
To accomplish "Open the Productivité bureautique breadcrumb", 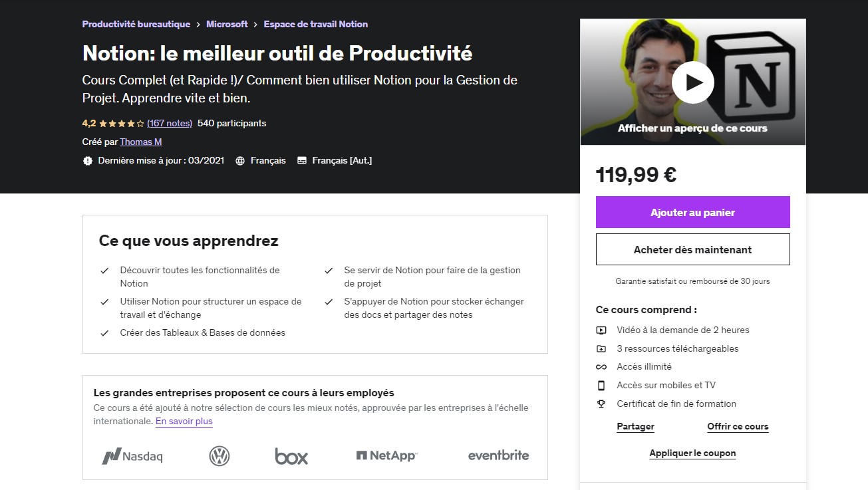I will (136, 24).
